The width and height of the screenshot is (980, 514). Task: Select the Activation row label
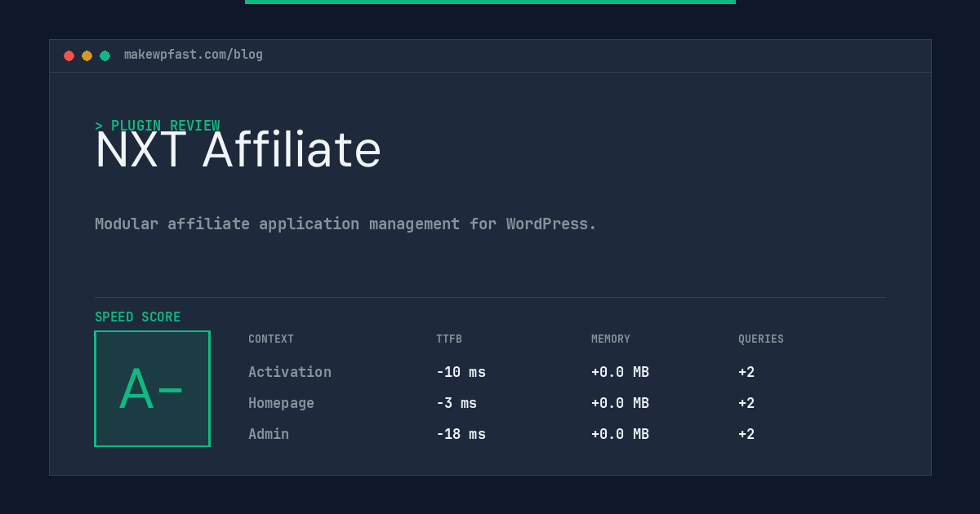pyautogui.click(x=290, y=372)
